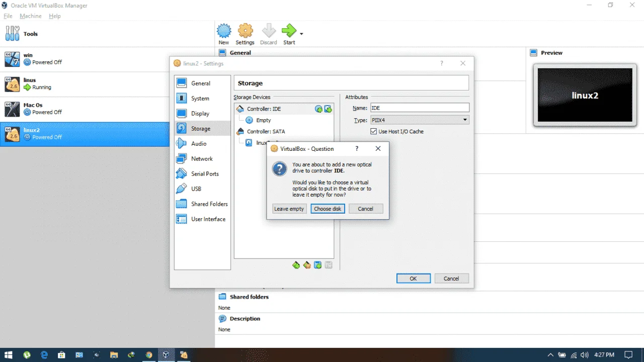The image size is (644, 362).
Task: Open the Audio settings category
Action: [202, 144]
